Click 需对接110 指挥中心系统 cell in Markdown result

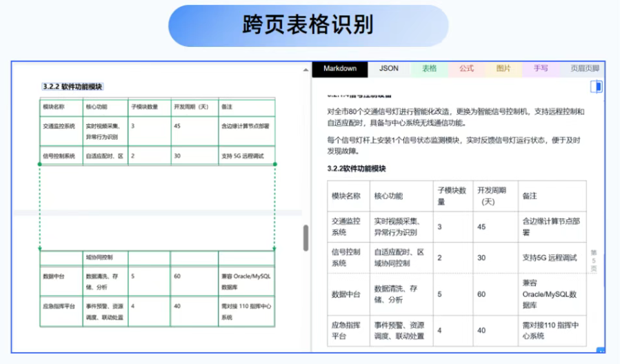click(x=552, y=331)
